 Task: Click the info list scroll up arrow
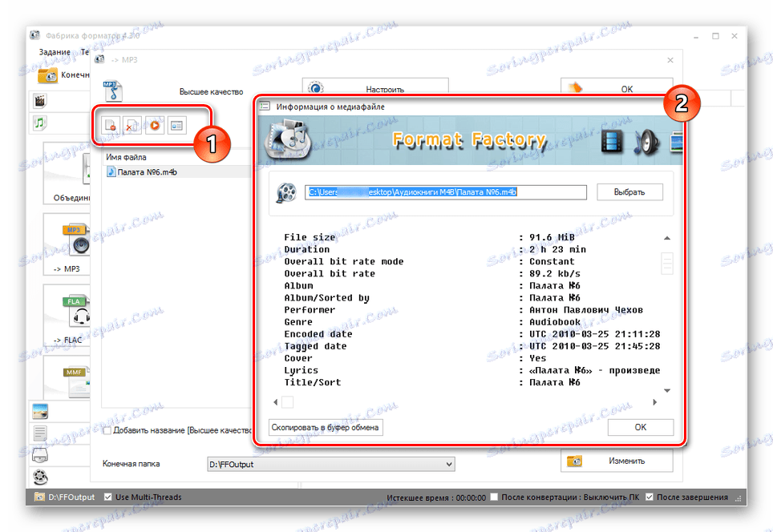click(667, 238)
